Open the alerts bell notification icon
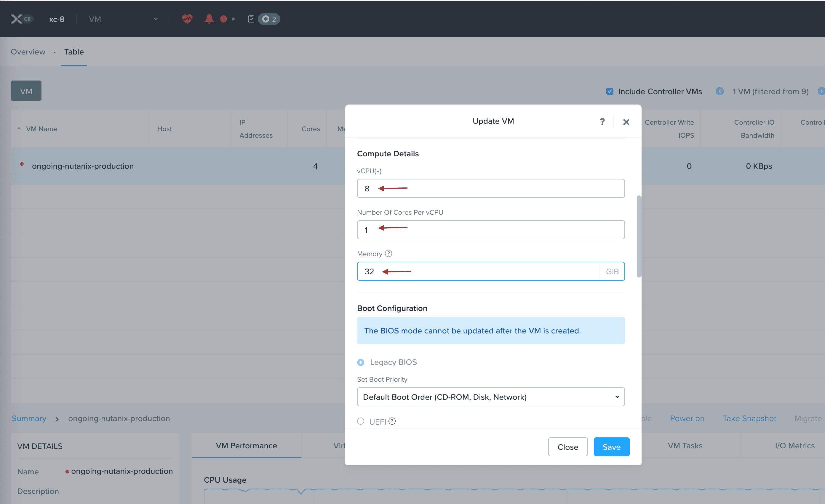 [209, 19]
